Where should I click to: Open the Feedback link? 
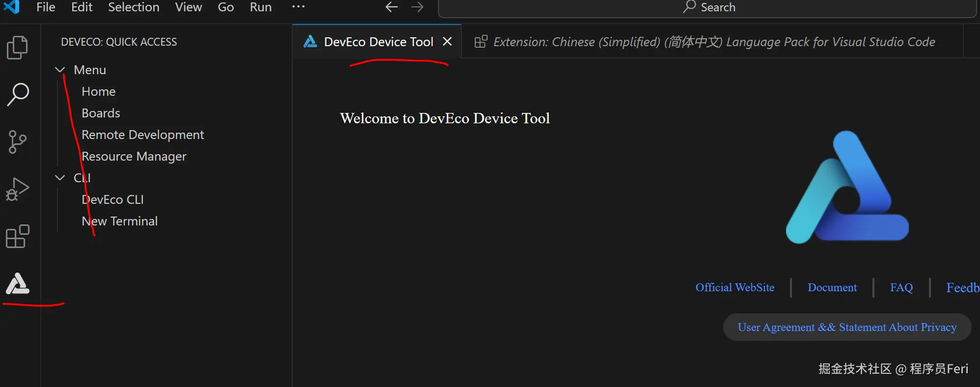tap(963, 287)
